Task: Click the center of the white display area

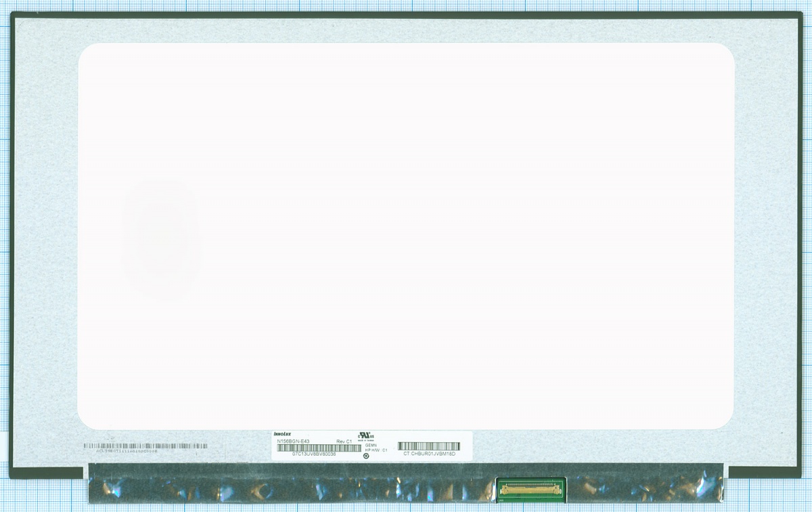Action: (x=406, y=236)
